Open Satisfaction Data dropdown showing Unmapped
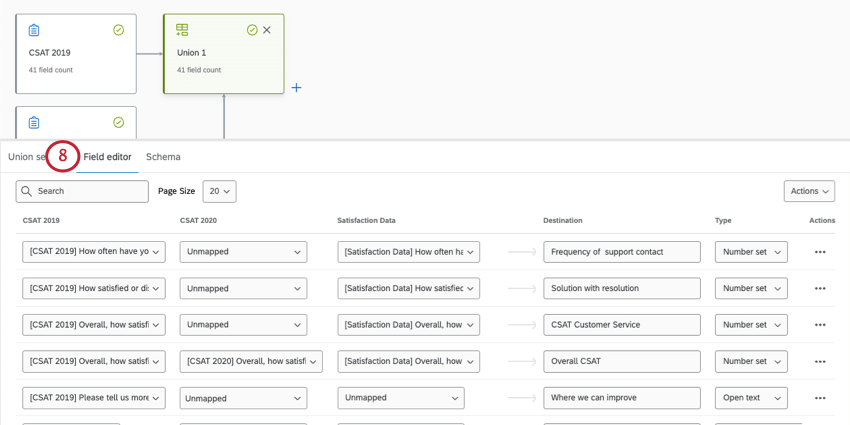 point(400,398)
